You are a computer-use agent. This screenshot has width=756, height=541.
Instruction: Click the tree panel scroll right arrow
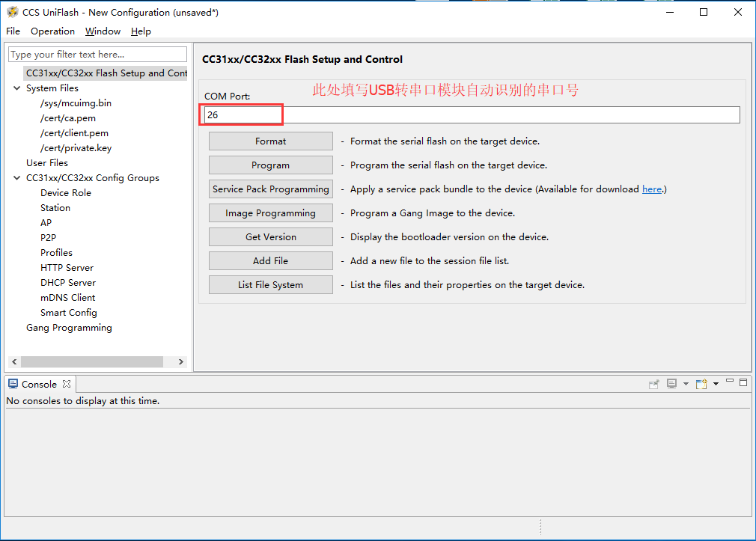[181, 361]
